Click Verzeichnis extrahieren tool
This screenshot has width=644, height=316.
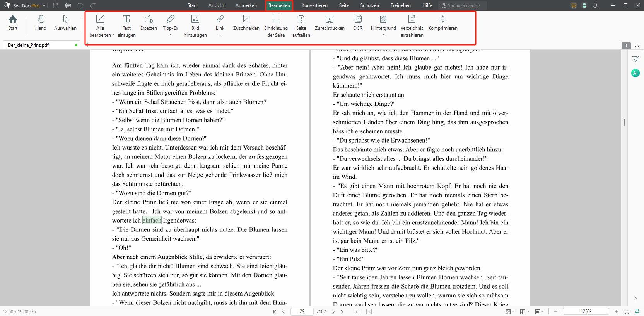[412, 26]
